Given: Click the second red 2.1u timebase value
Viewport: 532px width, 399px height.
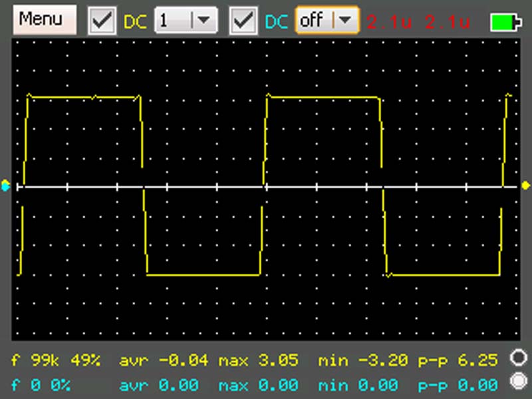Looking at the screenshot, I should (448, 21).
